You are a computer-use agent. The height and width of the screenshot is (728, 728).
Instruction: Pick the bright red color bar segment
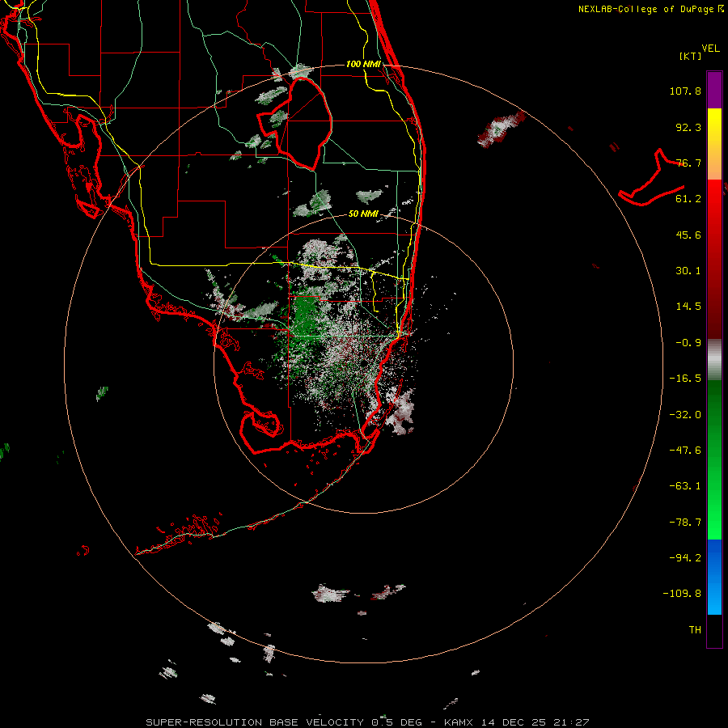point(714,205)
